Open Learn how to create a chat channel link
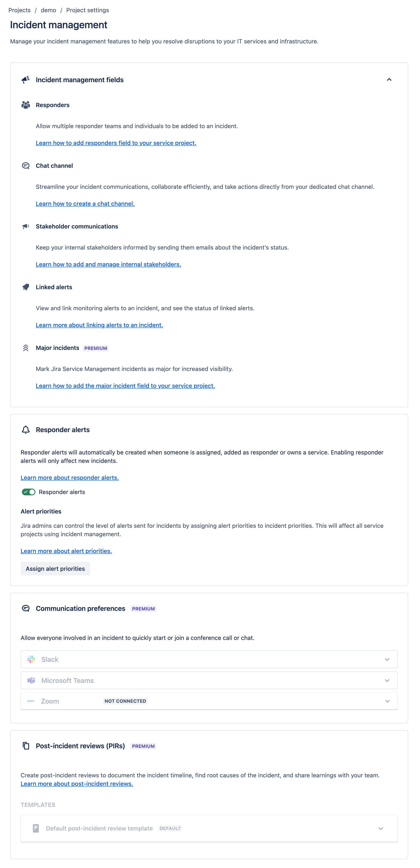 [x=85, y=204]
